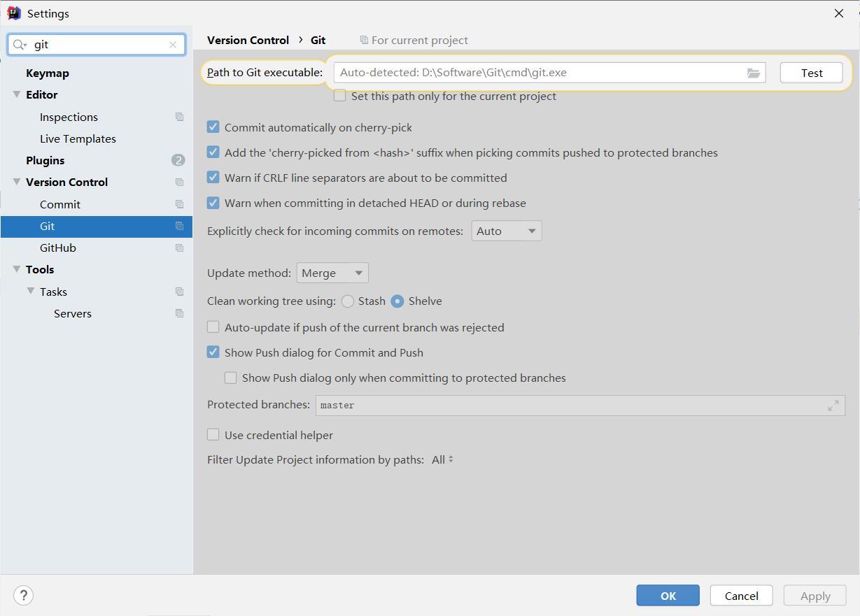This screenshot has height=616, width=860.
Task: Open the GitHub settings page
Action: pyautogui.click(x=58, y=248)
